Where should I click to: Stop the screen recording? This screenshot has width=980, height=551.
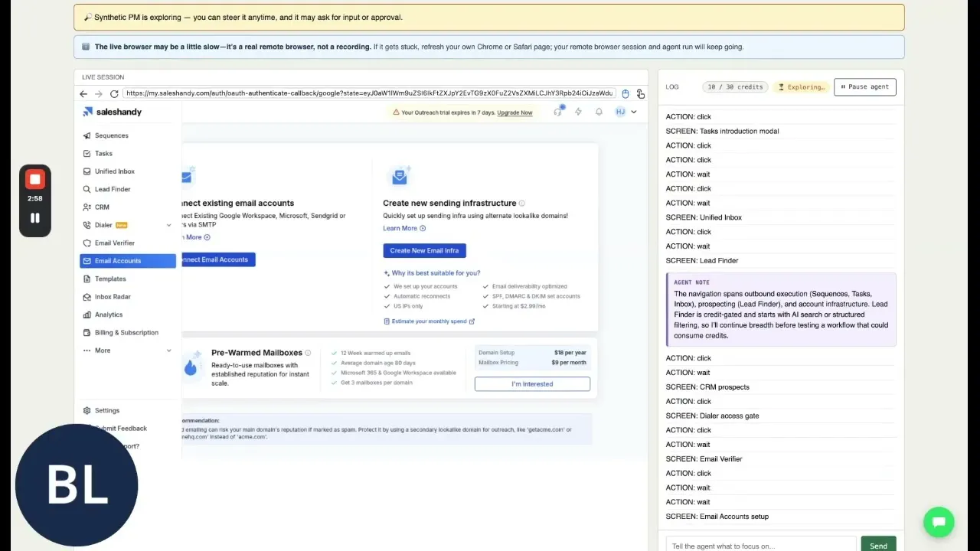pyautogui.click(x=35, y=179)
